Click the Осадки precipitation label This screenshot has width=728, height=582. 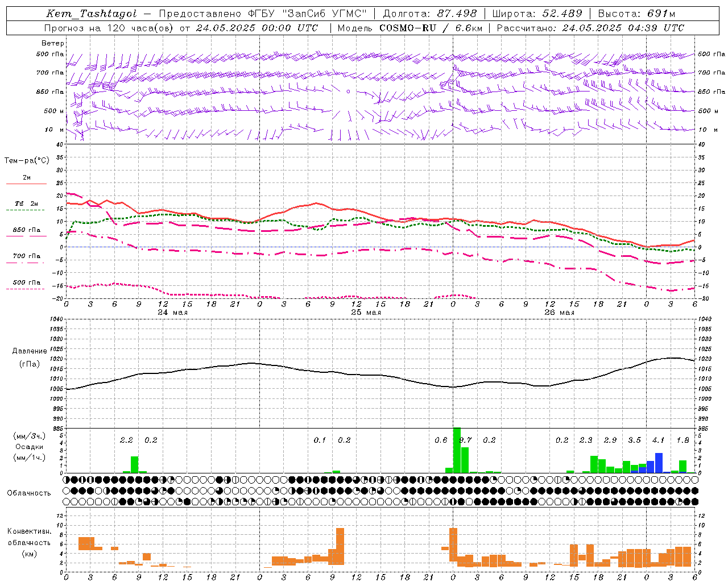30,447
